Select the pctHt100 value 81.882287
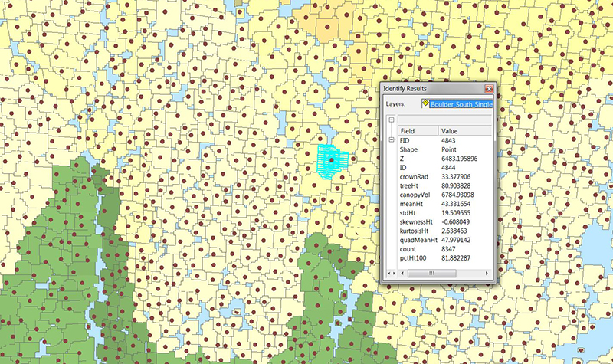The height and width of the screenshot is (364, 613). pos(456,258)
